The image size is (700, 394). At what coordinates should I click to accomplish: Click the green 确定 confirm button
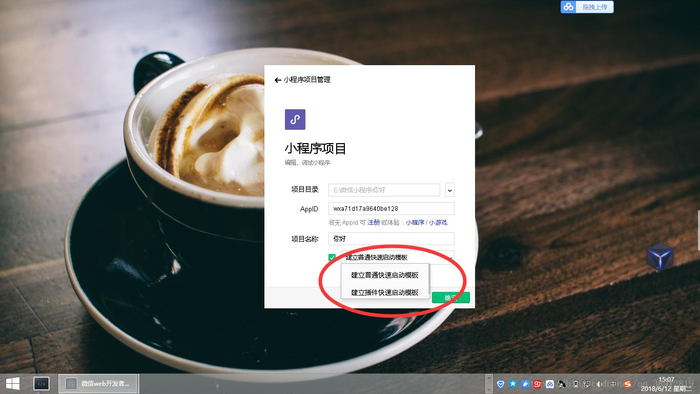pos(451,297)
